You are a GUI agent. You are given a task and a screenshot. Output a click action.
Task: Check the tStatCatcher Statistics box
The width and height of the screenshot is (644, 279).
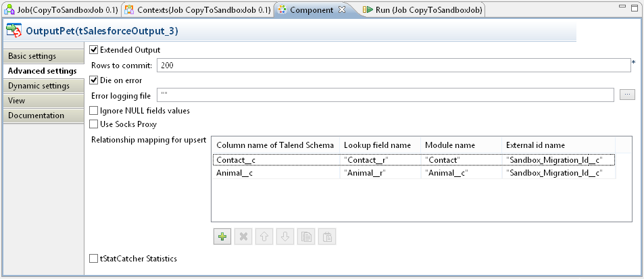click(95, 258)
